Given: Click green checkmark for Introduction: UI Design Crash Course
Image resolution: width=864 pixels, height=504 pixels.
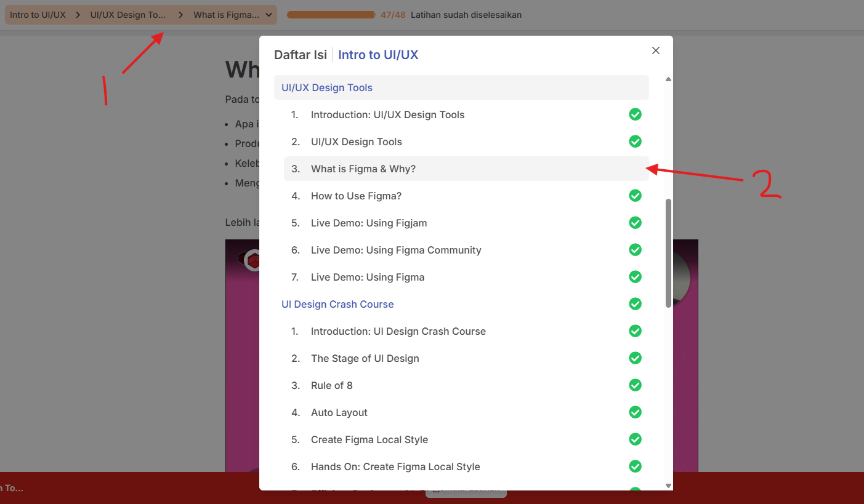Looking at the screenshot, I should [x=636, y=331].
